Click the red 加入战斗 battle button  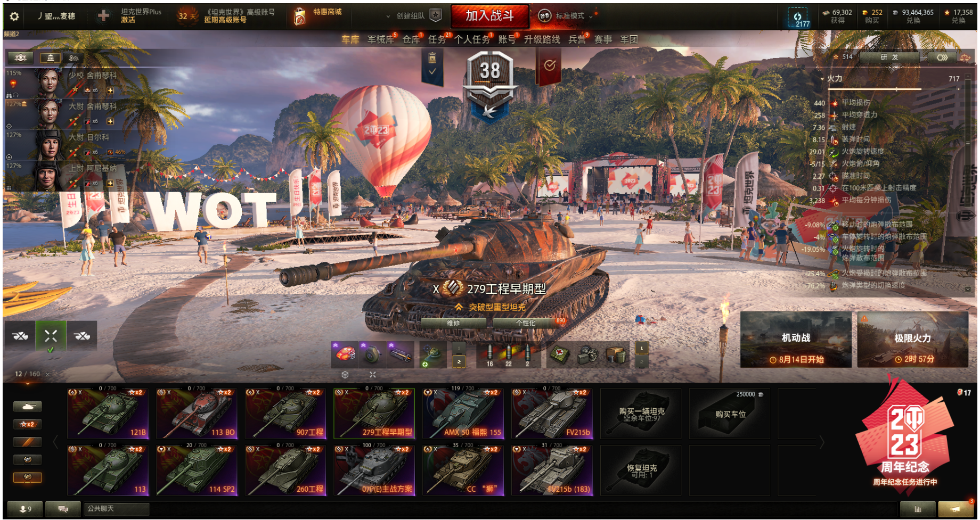(490, 16)
